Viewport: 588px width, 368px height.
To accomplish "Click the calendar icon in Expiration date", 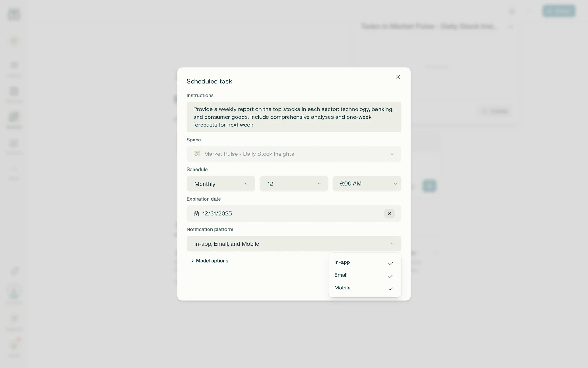I will 196,214.
